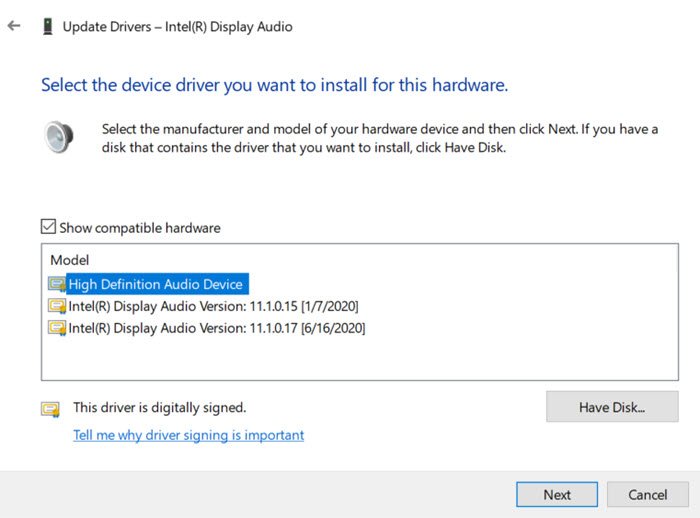700x518 pixels.
Task: Go back using the back arrow
Action: [14, 26]
